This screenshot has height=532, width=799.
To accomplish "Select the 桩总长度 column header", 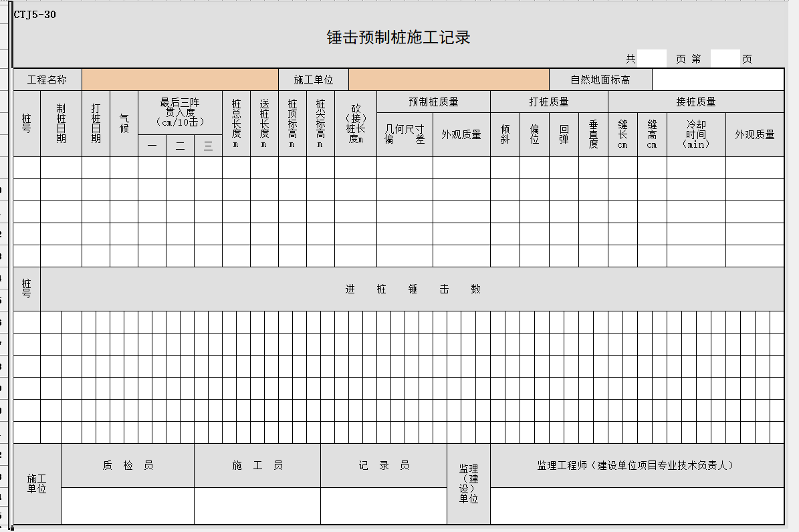I will pos(236,124).
